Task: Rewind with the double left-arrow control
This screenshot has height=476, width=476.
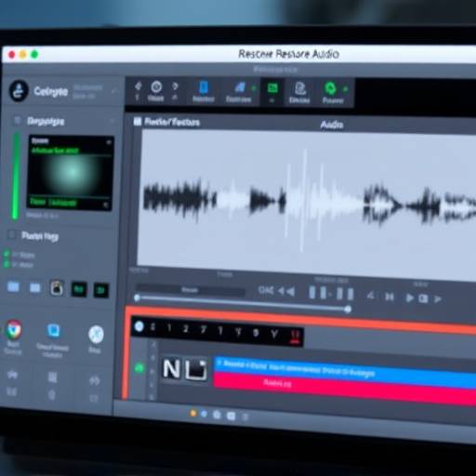Action: (x=286, y=291)
